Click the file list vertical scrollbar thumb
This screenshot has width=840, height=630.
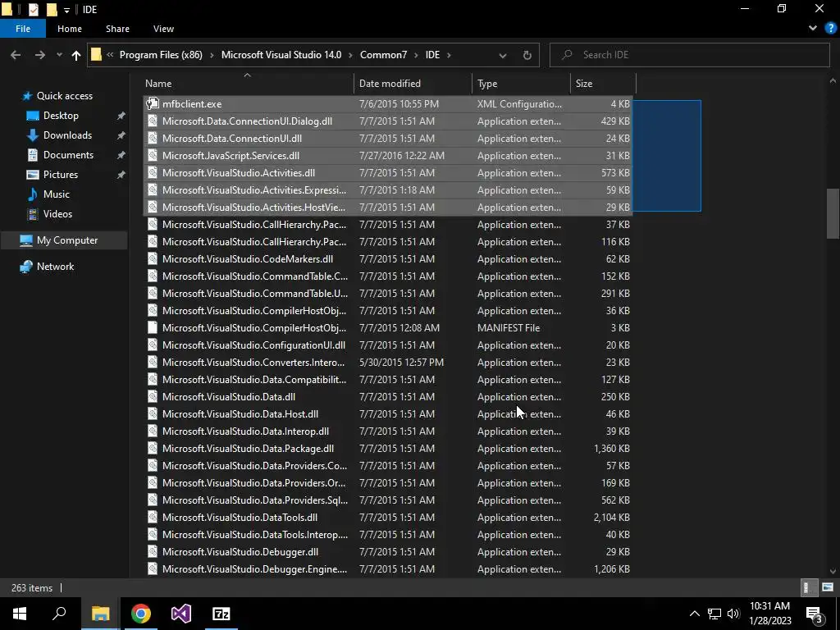pos(833,213)
